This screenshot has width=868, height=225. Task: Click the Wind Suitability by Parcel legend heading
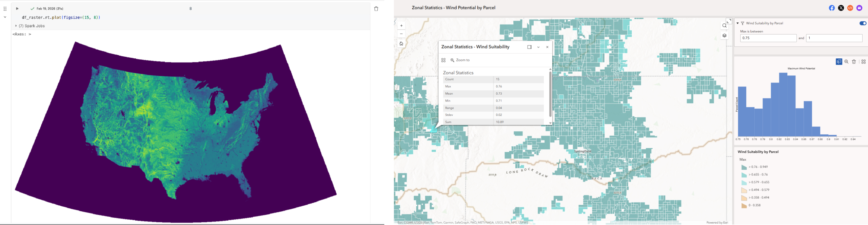pos(758,152)
